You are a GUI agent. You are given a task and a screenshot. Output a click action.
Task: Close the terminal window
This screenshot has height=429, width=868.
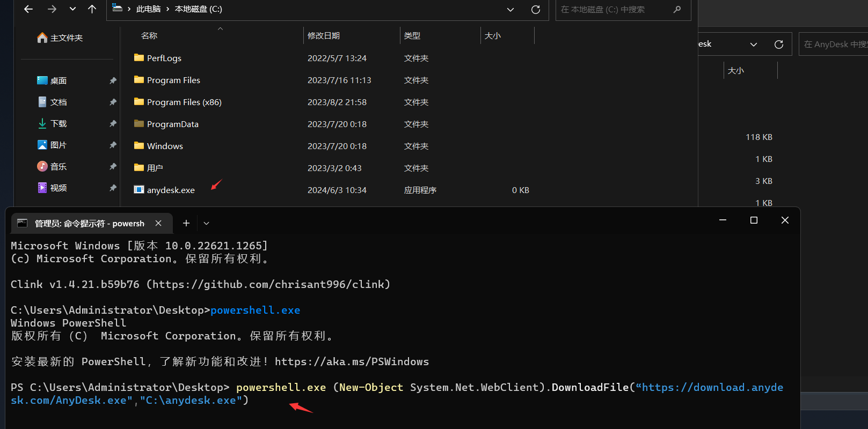point(785,220)
